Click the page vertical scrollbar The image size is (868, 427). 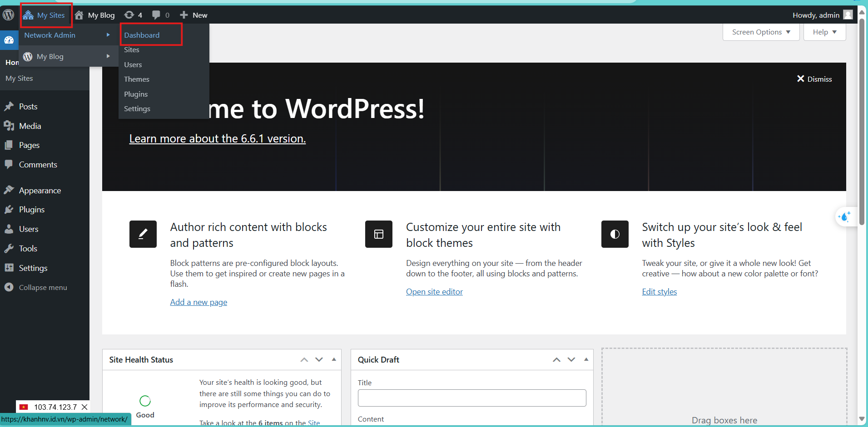click(862, 123)
